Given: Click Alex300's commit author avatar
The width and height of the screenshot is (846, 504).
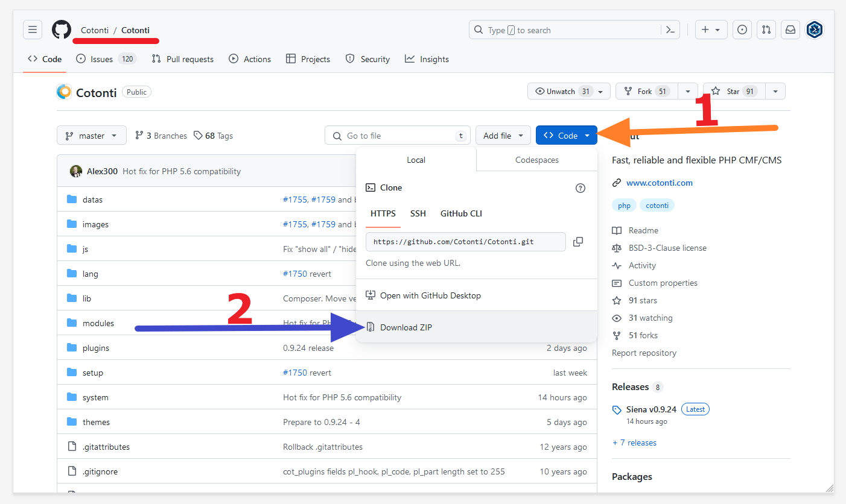Looking at the screenshot, I should pyautogui.click(x=76, y=171).
